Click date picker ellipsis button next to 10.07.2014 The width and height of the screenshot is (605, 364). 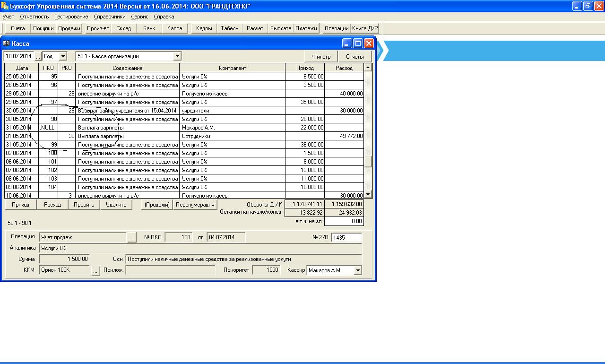(38, 56)
